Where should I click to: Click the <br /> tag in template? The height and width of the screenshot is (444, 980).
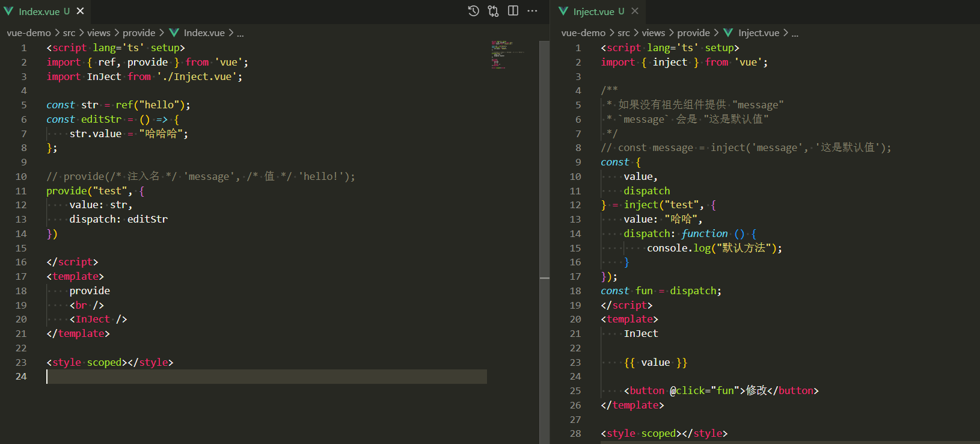coord(87,306)
